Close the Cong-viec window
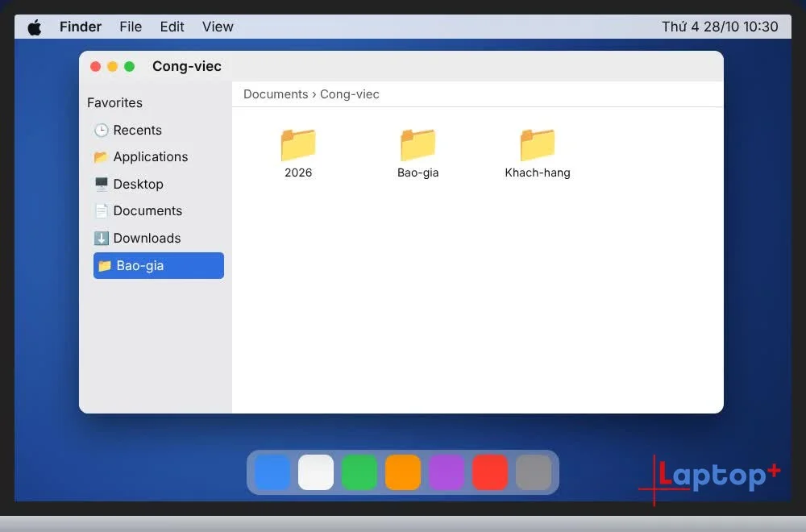This screenshot has height=532, width=806. (96, 66)
